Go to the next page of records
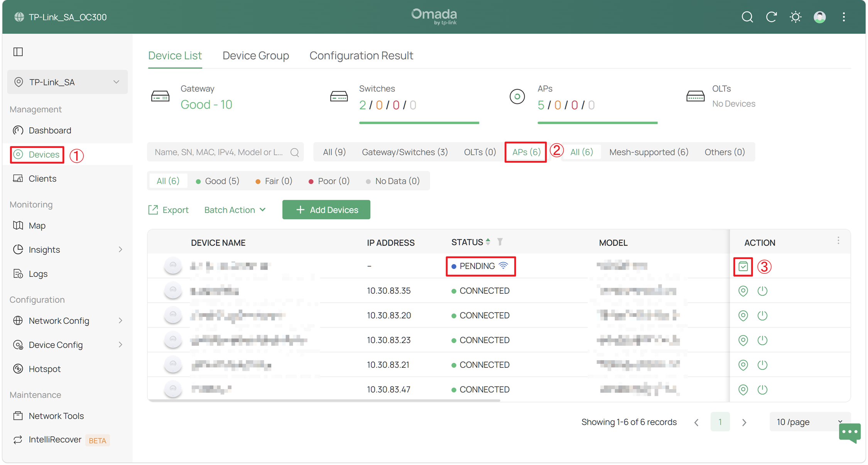This screenshot has width=868, height=465. pyautogui.click(x=744, y=423)
